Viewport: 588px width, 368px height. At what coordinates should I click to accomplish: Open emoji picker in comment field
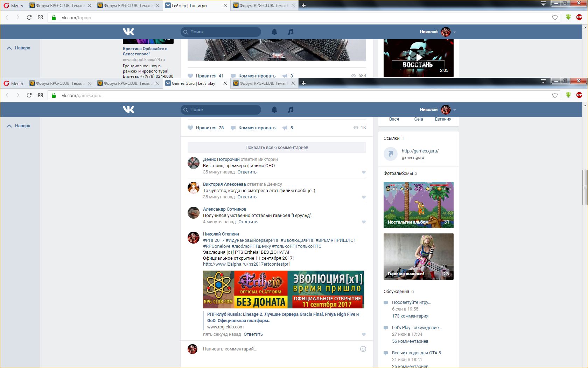click(363, 349)
